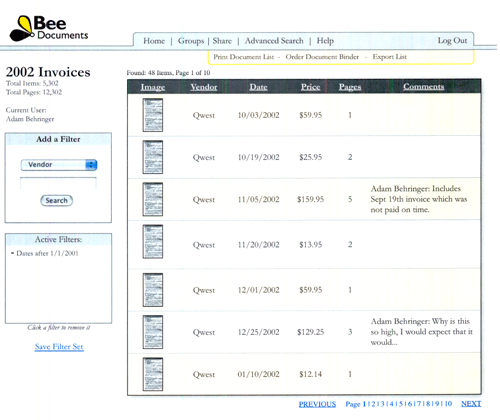This screenshot has height=420, width=500.
Task: Open the Vendor filter dropdown
Action: pos(59,165)
